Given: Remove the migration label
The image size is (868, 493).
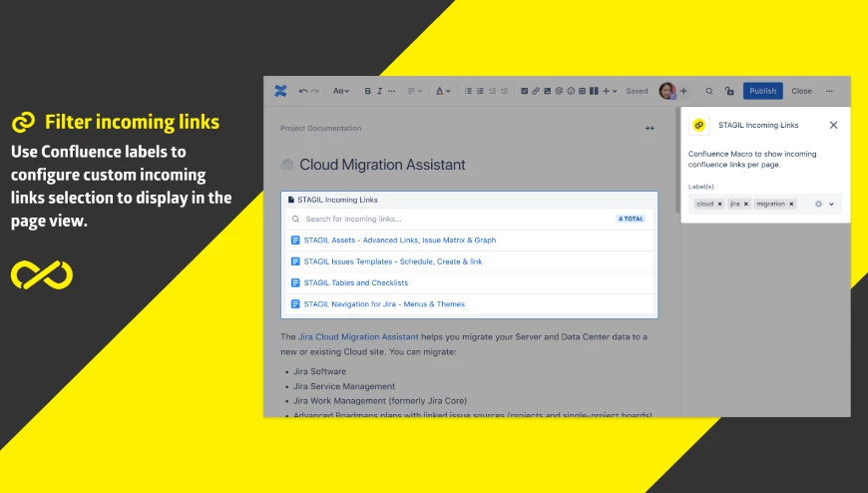Looking at the screenshot, I should [x=791, y=204].
